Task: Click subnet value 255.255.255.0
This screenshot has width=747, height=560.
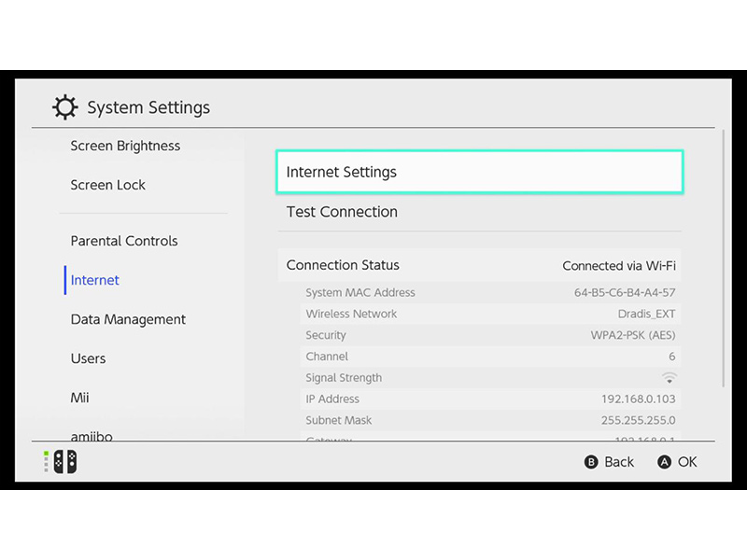Action: pyautogui.click(x=639, y=420)
